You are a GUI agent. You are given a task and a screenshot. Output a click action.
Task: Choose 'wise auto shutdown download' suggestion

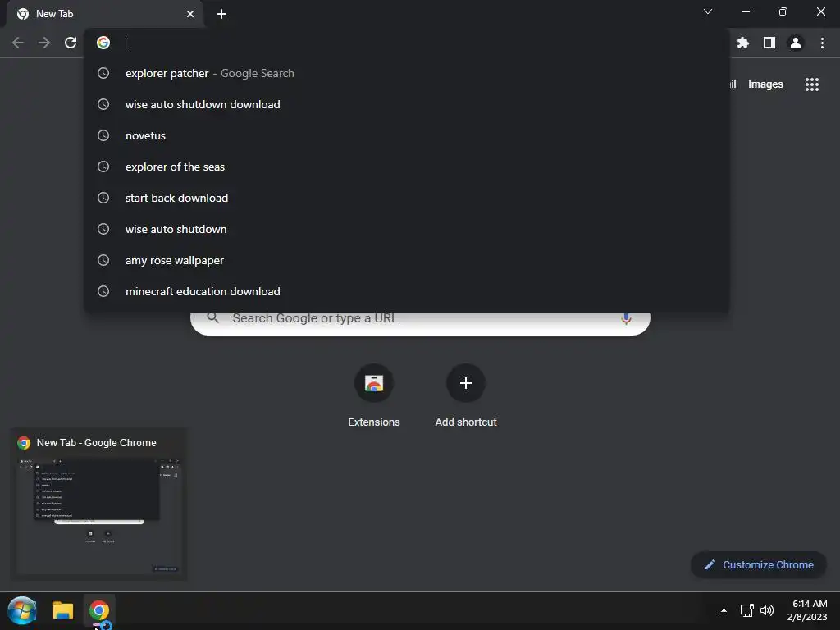[407, 104]
